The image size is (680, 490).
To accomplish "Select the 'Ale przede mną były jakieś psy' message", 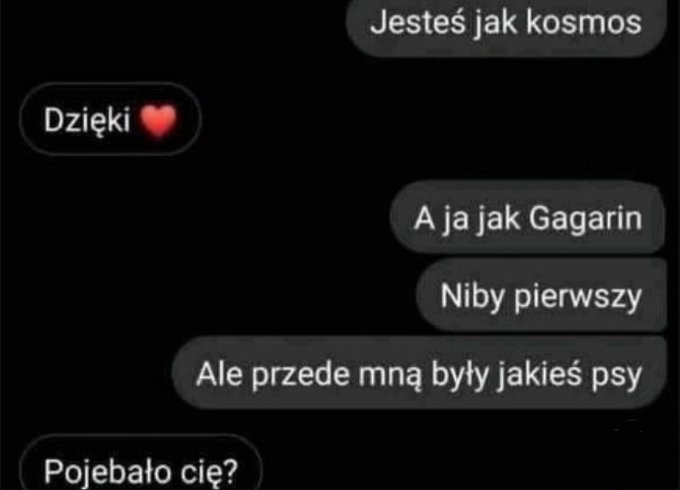I will (419, 373).
